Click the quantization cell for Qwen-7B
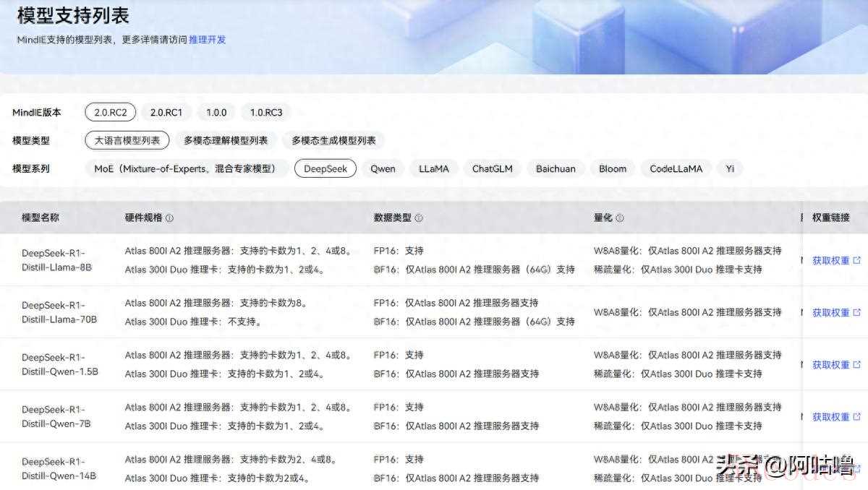 pyautogui.click(x=688, y=417)
